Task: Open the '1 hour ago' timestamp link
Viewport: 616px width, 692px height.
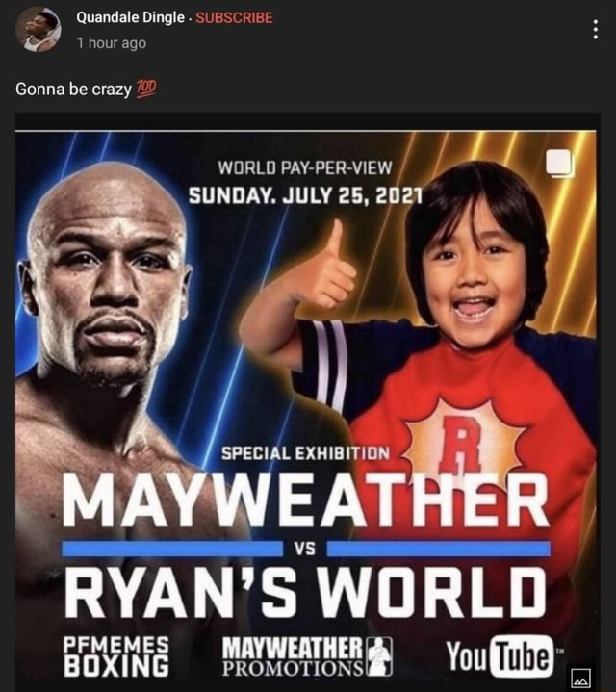Action: point(112,43)
